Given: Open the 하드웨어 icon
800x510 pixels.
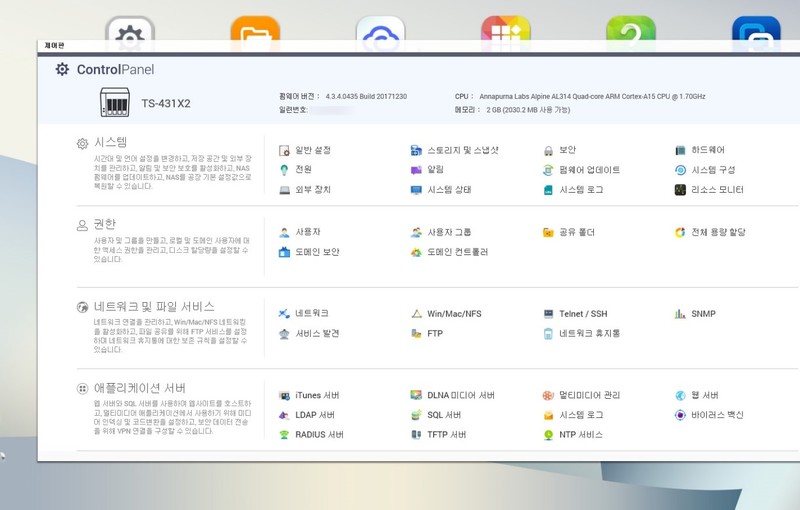Looking at the screenshot, I should (x=680, y=150).
